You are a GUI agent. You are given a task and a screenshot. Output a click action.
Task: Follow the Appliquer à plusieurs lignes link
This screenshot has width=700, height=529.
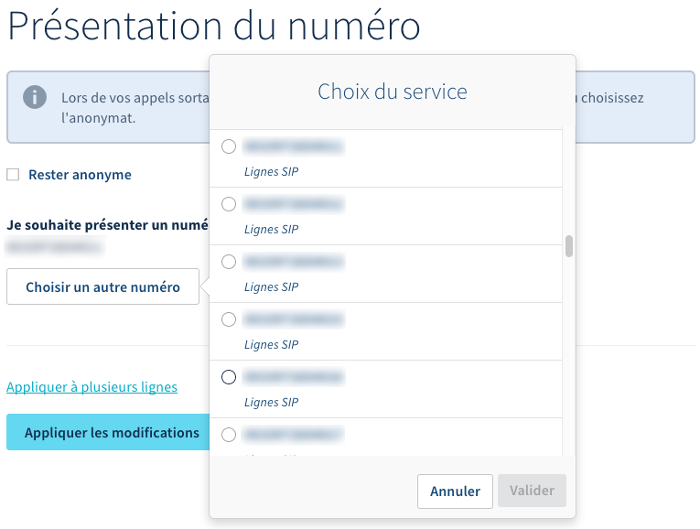pos(92,387)
